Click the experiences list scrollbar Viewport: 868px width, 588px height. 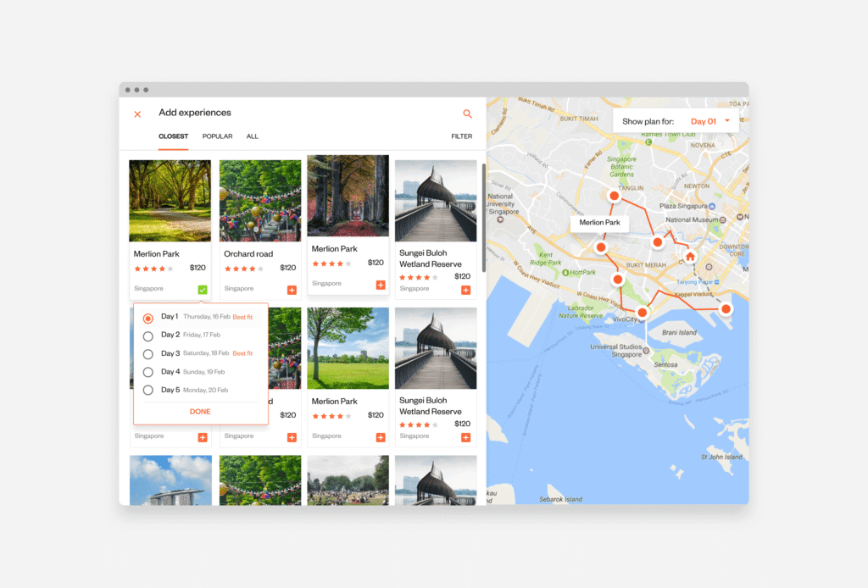(484, 217)
